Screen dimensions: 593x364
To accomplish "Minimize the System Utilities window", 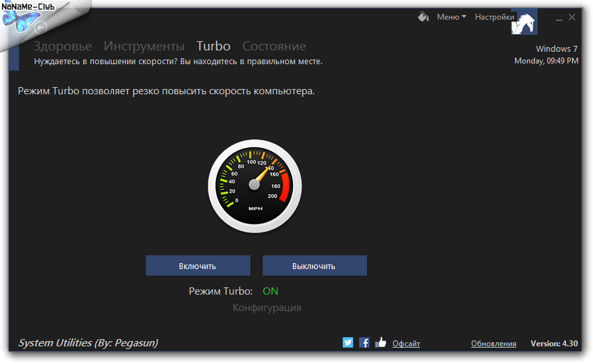I will 558,18.
